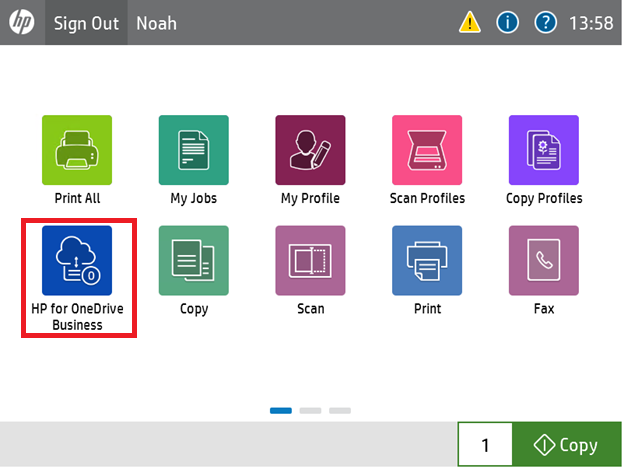Screen dimensions: 624x469
Task: Open the help question mark icon
Action: click(545, 22)
